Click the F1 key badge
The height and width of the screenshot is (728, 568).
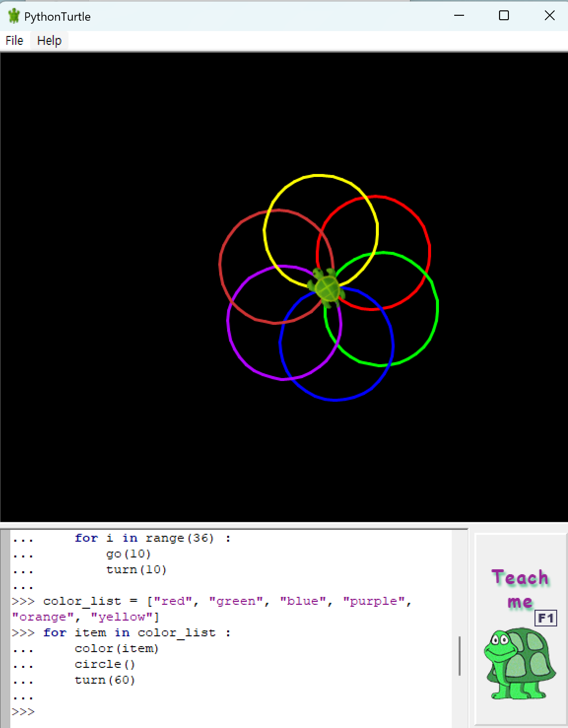pos(546,618)
